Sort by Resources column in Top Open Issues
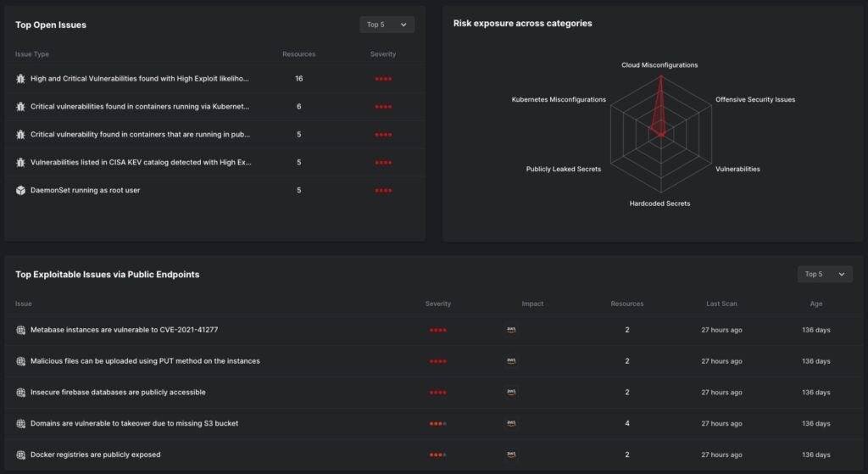The width and height of the screenshot is (868, 474). 298,54
